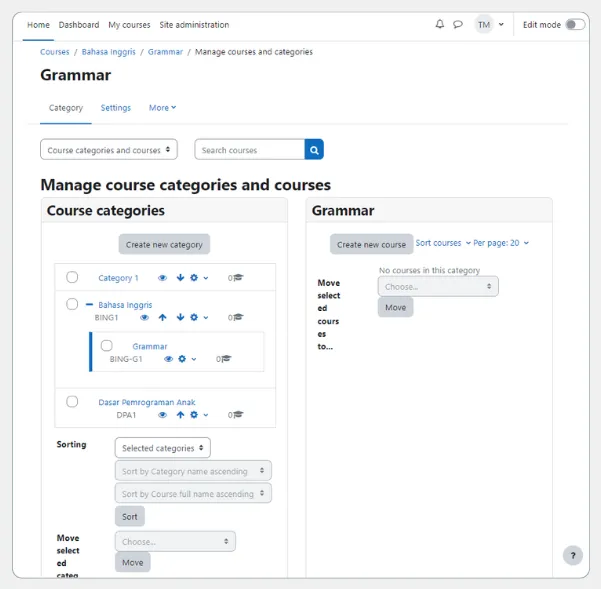Check the Bahasa Inggris checkbox

coord(72,304)
